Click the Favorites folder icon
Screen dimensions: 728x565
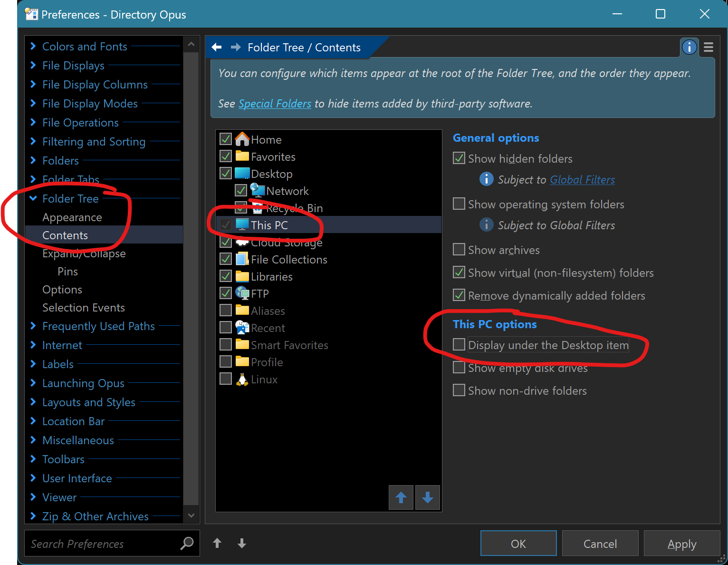242,156
